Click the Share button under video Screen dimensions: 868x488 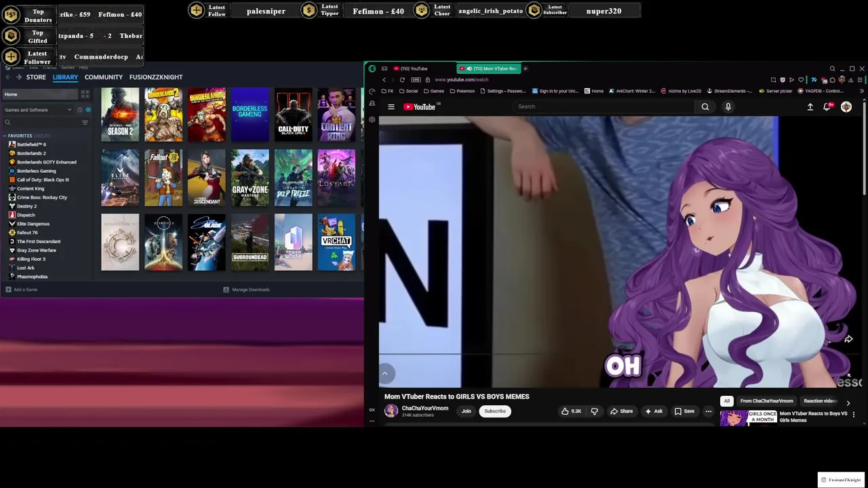tap(622, 411)
